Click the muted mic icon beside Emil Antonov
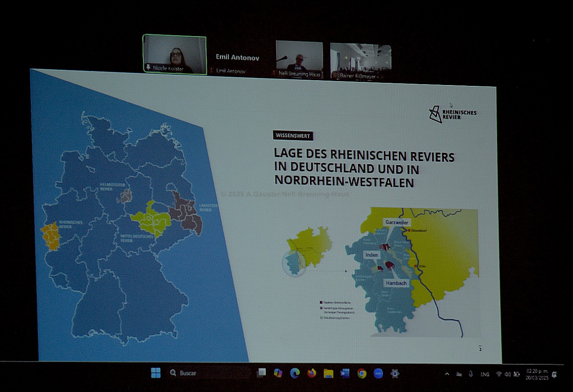573x392 pixels. click(x=211, y=71)
